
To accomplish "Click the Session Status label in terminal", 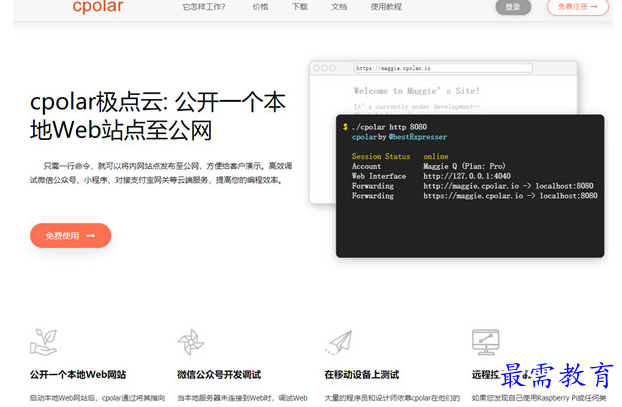I will click(381, 156).
